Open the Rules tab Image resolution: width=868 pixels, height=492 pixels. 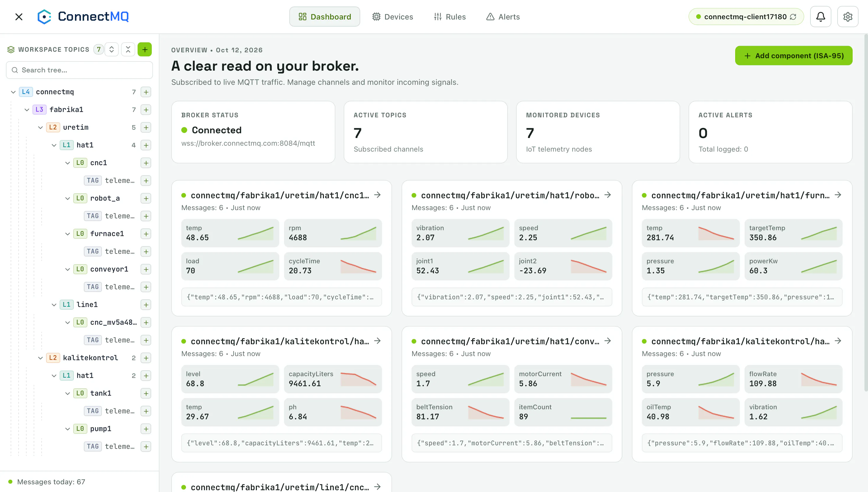[450, 17]
